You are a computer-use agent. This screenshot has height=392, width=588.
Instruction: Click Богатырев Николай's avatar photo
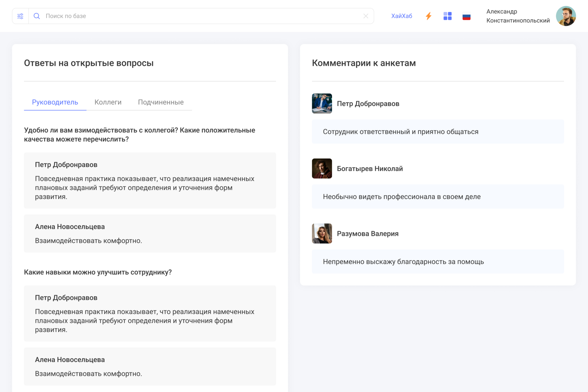[x=322, y=168]
